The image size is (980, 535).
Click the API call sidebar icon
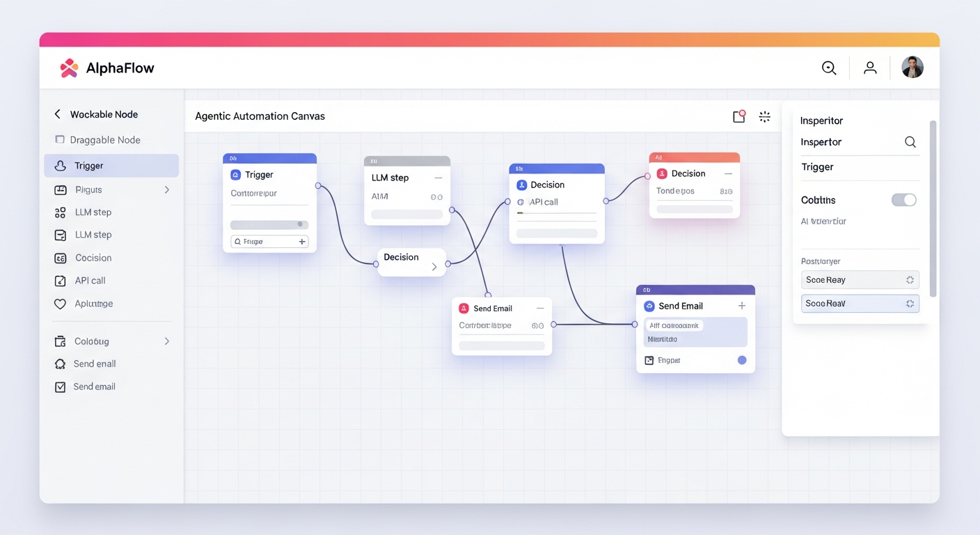(61, 281)
